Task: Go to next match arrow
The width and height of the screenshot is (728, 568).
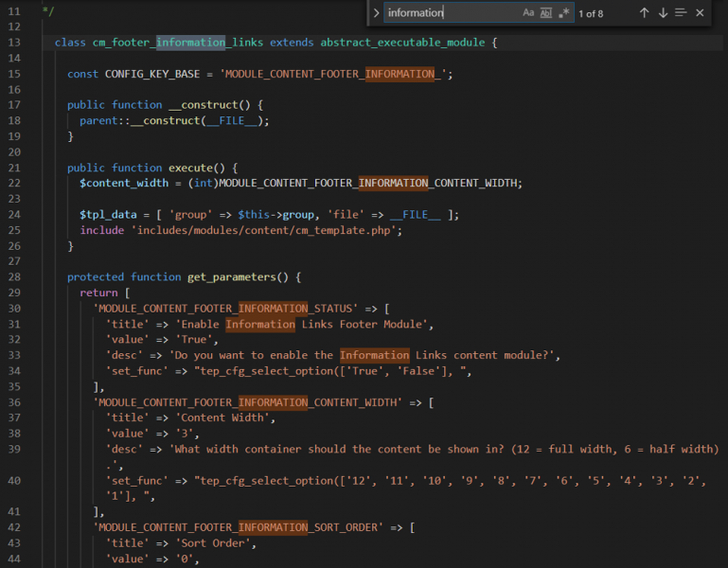Action: coord(663,13)
